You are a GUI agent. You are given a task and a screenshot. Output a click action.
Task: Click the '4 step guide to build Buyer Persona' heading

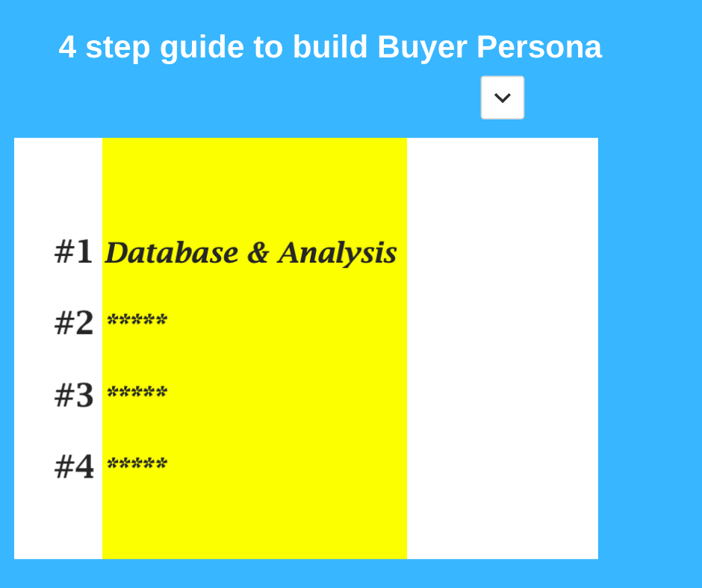coord(330,47)
